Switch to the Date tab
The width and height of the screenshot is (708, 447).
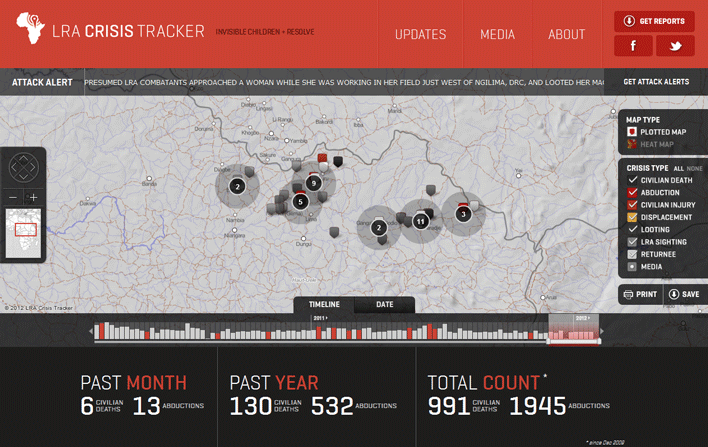[x=385, y=305]
